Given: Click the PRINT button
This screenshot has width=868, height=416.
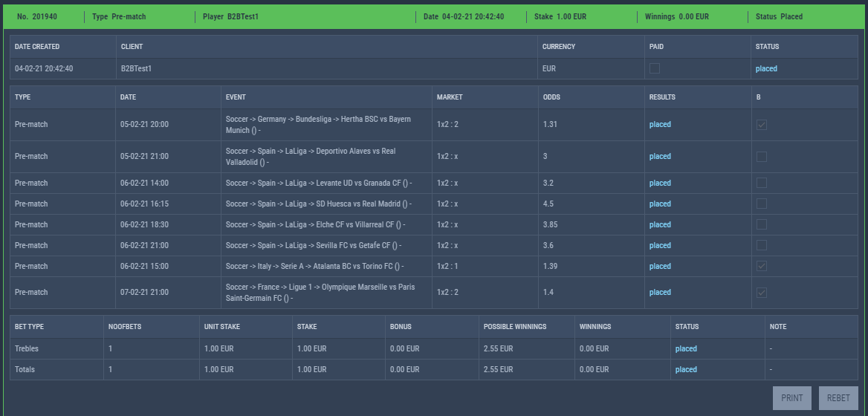Looking at the screenshot, I should coord(792,398).
